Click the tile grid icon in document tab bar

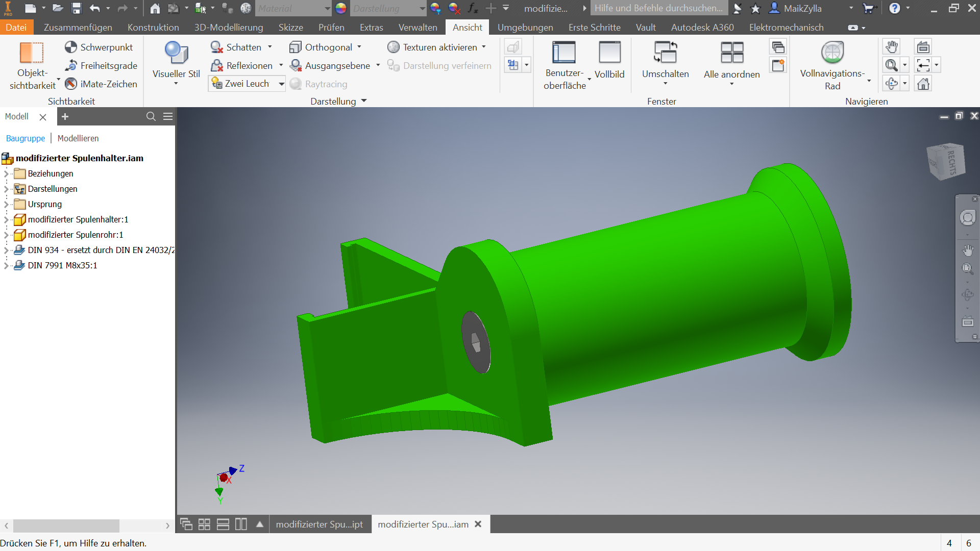coord(204,524)
